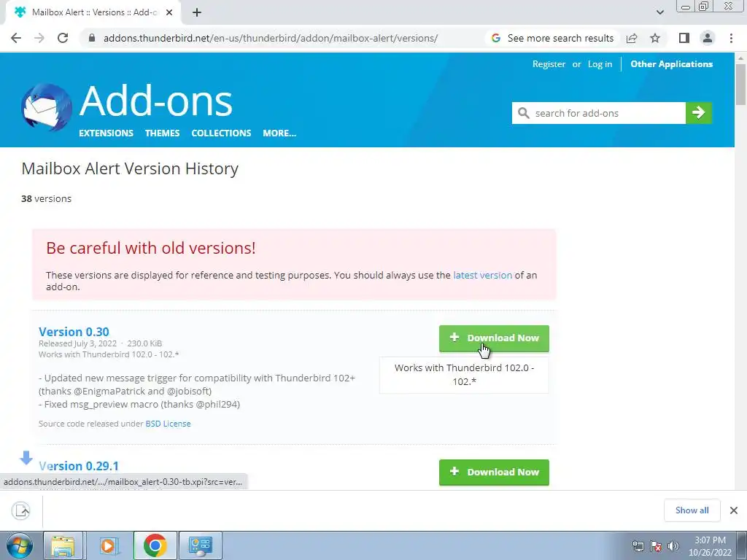Click the Mailbox Alert Version History heading
Screen dimensions: 747x560
point(130,168)
